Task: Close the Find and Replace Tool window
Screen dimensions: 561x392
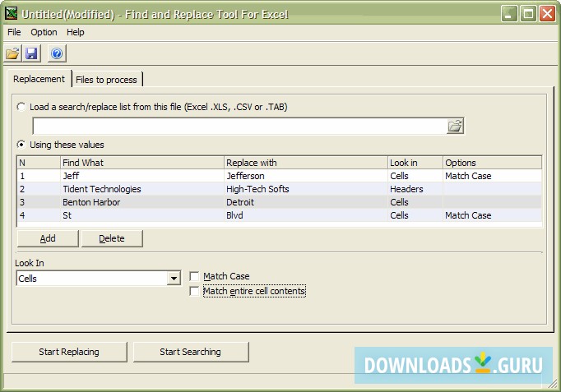Action: click(547, 14)
